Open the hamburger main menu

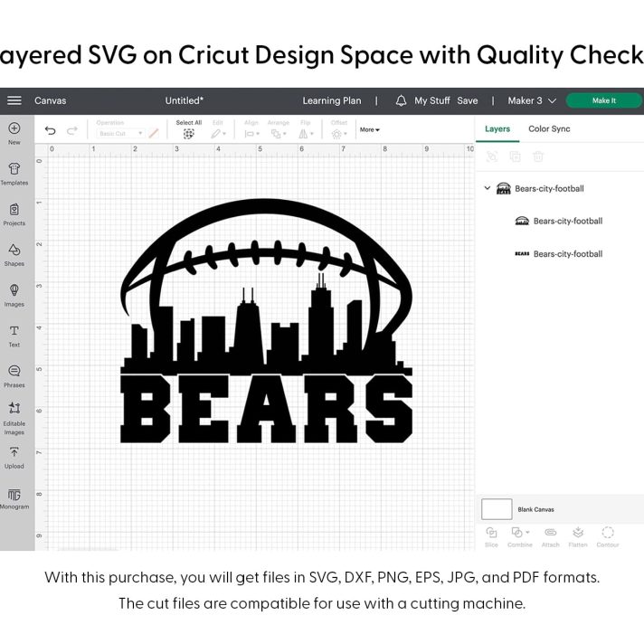[x=14, y=100]
